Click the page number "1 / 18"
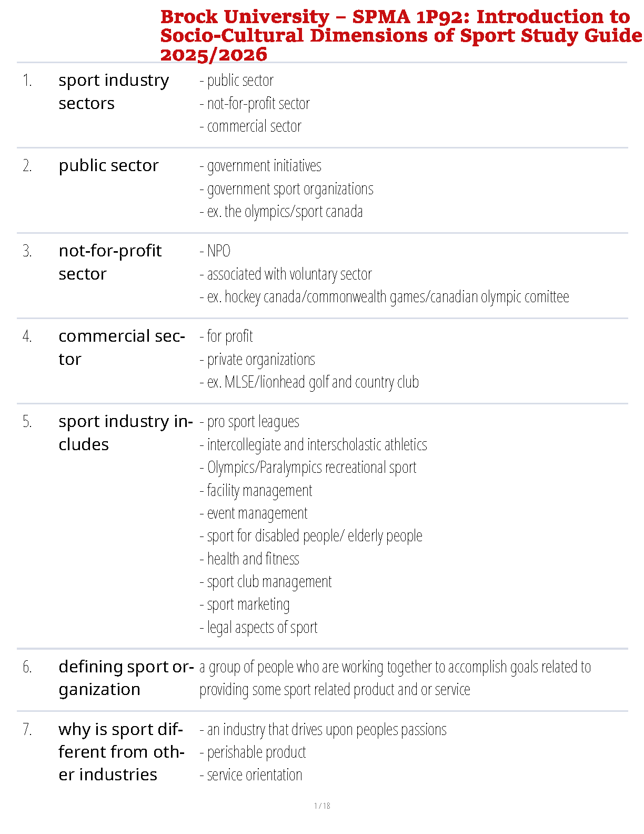The image size is (644, 834). [322, 806]
